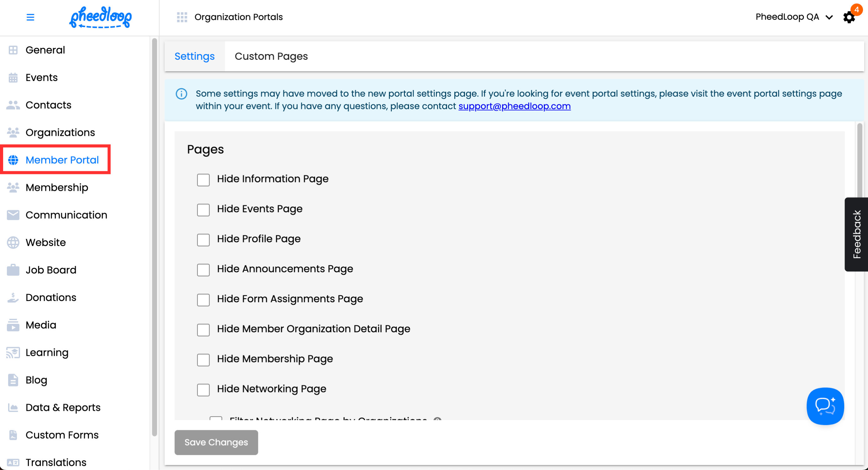Open the apps grid icon

pos(182,17)
